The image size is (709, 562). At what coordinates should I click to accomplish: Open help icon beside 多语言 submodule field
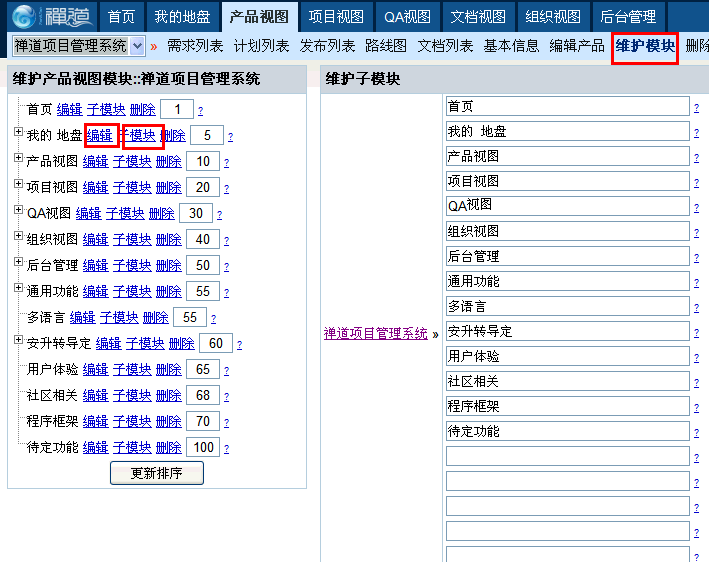696,308
